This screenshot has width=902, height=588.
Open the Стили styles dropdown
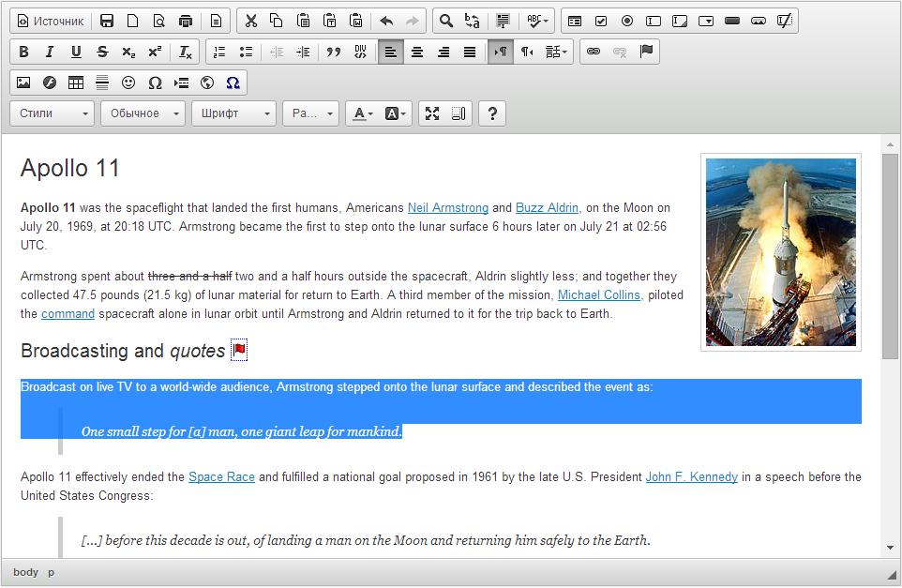53,113
